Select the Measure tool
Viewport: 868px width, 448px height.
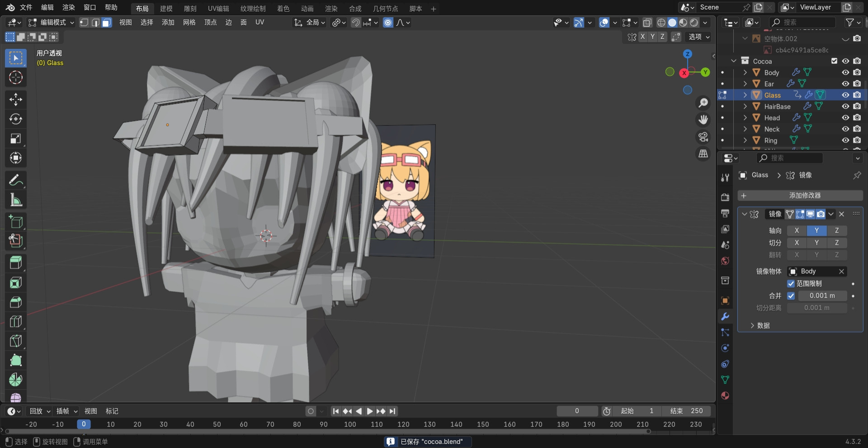(x=16, y=200)
